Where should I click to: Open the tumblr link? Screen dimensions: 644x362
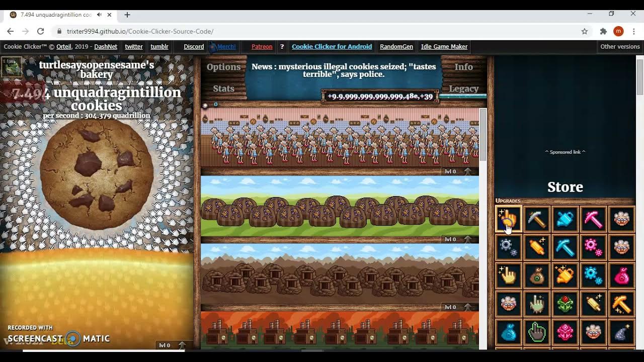pyautogui.click(x=159, y=46)
